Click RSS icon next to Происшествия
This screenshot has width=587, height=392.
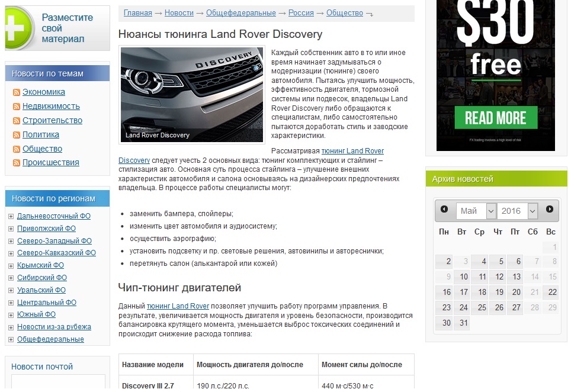coord(17,163)
